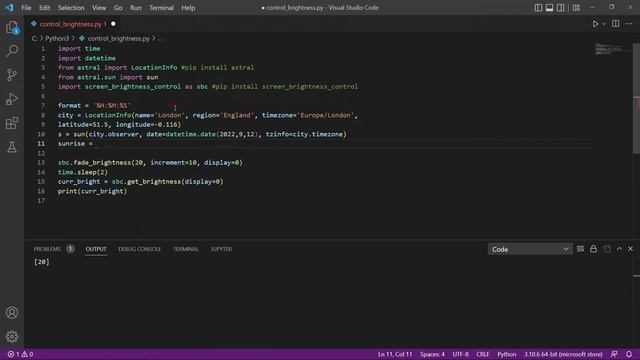The image size is (640, 360).
Task: Expand the run options arrow next to play
Action: point(604,24)
